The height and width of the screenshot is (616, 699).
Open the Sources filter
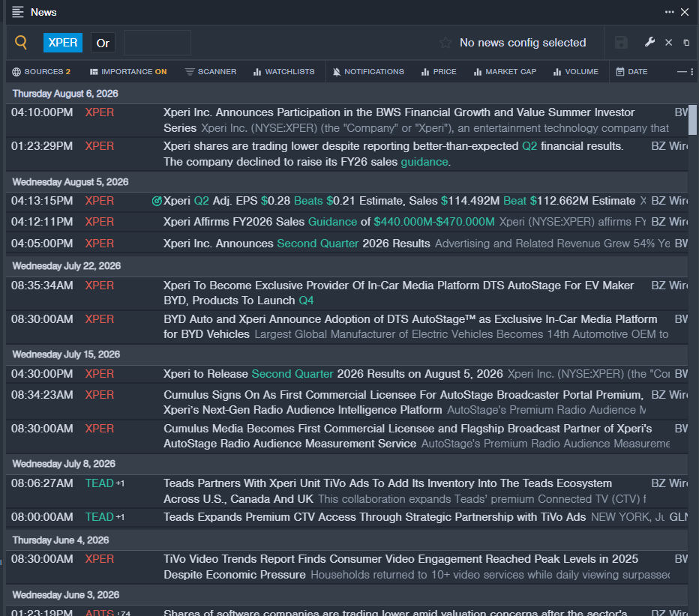click(x=41, y=72)
